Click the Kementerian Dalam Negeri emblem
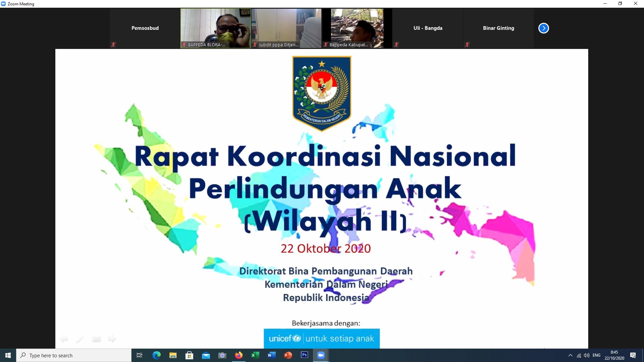The width and height of the screenshot is (644, 362). [x=322, y=93]
